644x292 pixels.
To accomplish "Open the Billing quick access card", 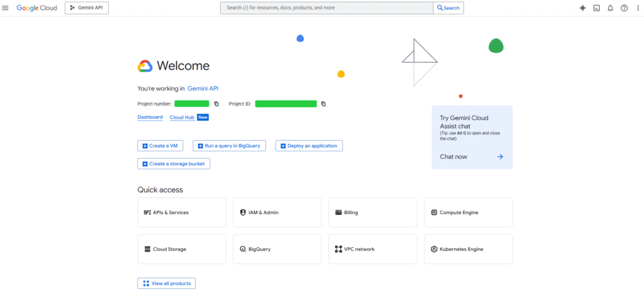I will (x=372, y=212).
